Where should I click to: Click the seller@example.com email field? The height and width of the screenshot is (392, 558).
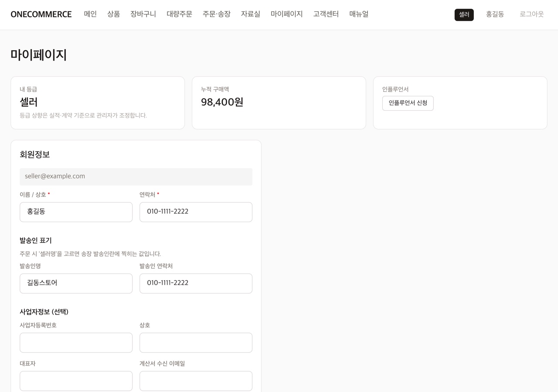136,176
